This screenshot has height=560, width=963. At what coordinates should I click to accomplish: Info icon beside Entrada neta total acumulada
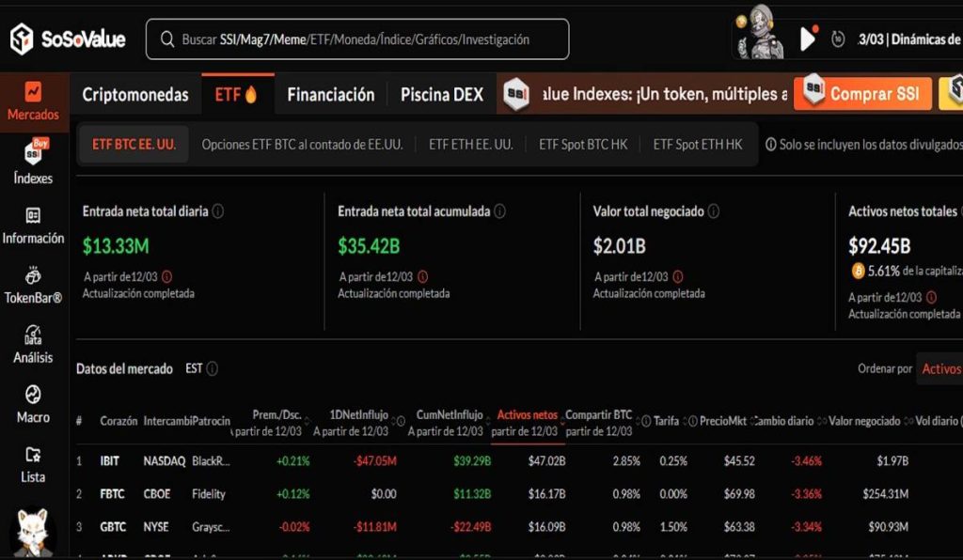[x=500, y=211]
